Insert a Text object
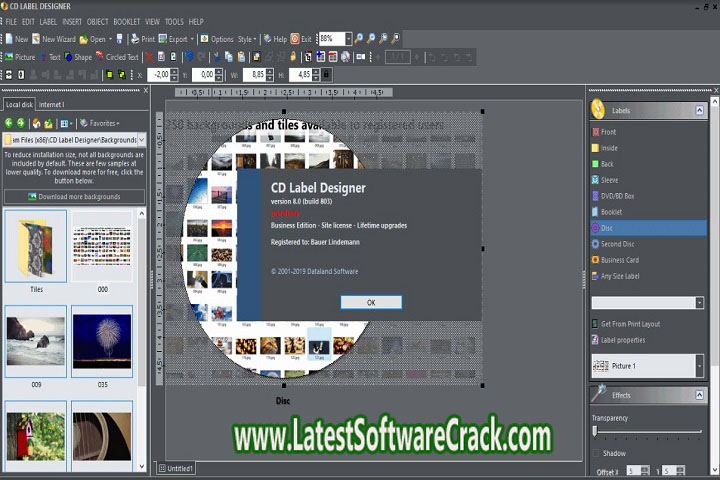This screenshot has width=720, height=480. point(50,57)
